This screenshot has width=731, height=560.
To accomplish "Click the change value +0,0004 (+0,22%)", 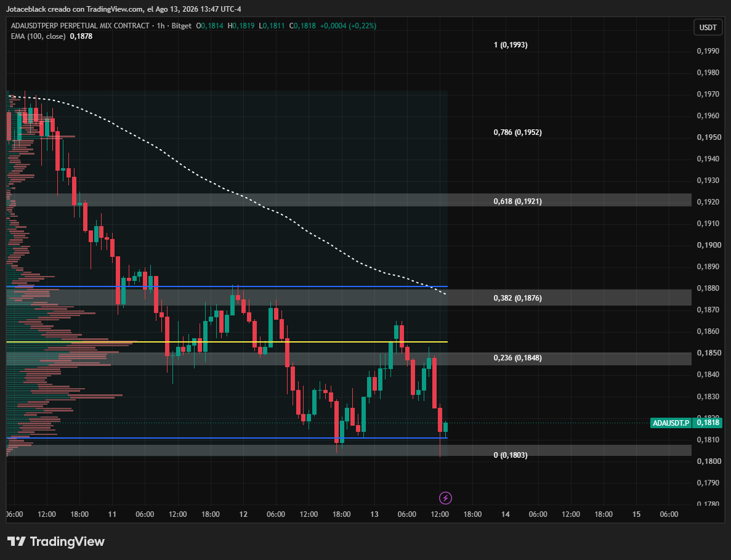I will pyautogui.click(x=348, y=26).
